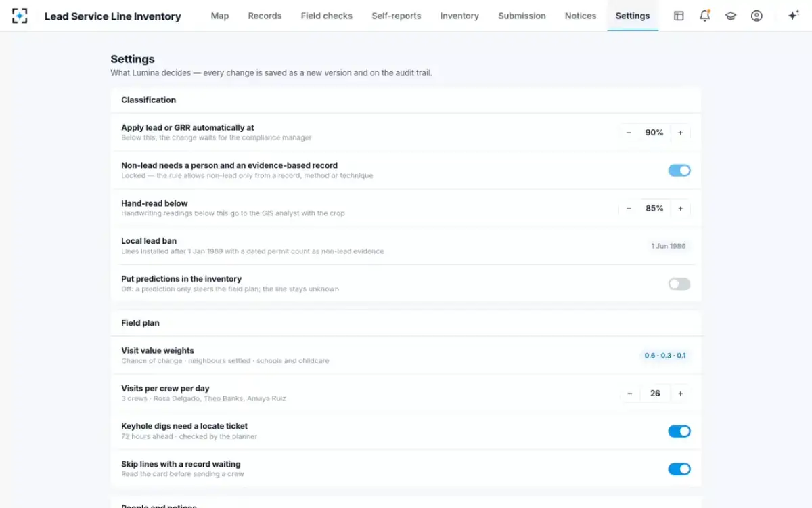Open the Self-reports tab
The width and height of the screenshot is (812, 508).
(x=397, y=16)
